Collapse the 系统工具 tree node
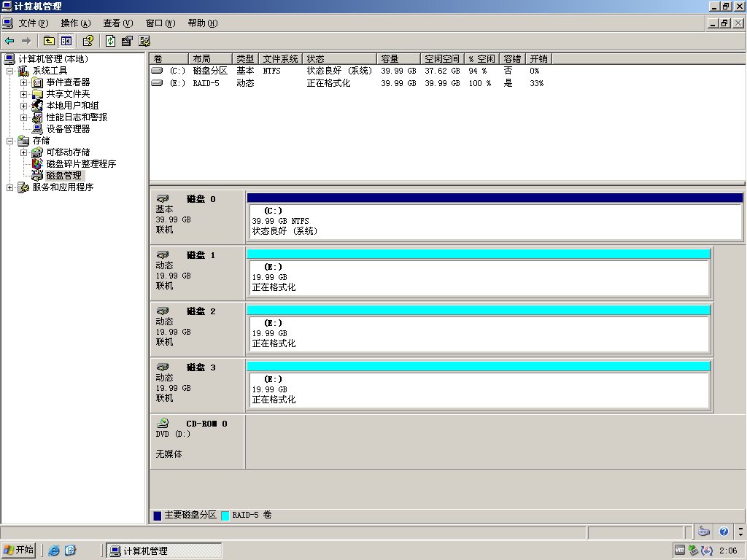This screenshot has height=560, width=747. click(x=9, y=71)
